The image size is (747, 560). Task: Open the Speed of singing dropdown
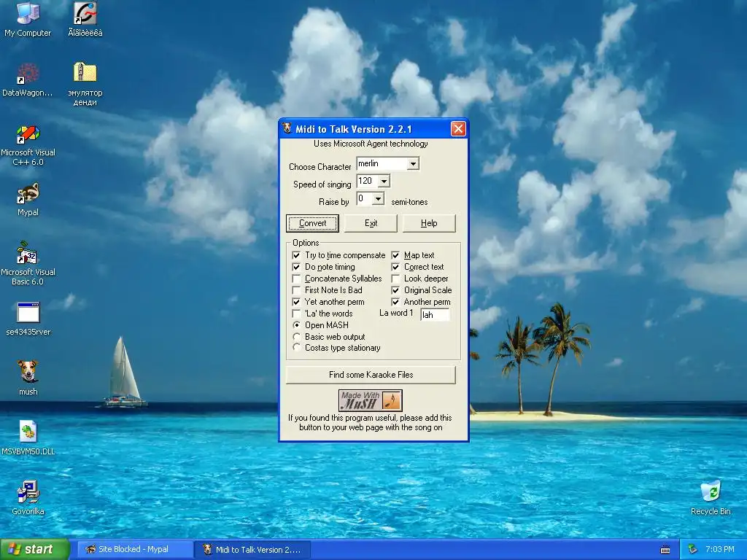(384, 181)
